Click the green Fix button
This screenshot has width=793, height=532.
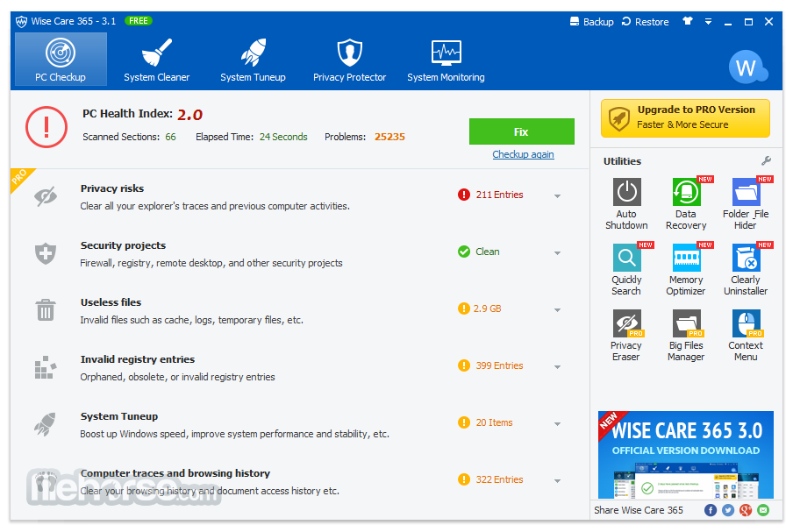pos(521,131)
